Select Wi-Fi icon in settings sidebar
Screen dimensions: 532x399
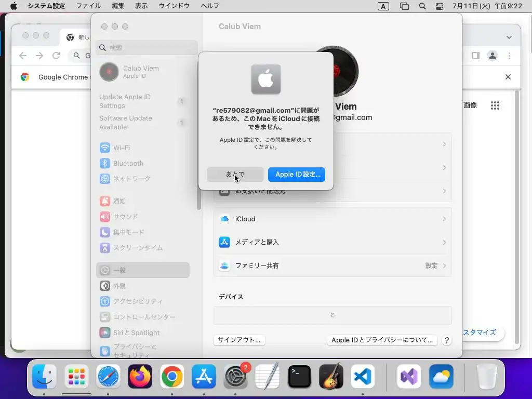pos(105,148)
